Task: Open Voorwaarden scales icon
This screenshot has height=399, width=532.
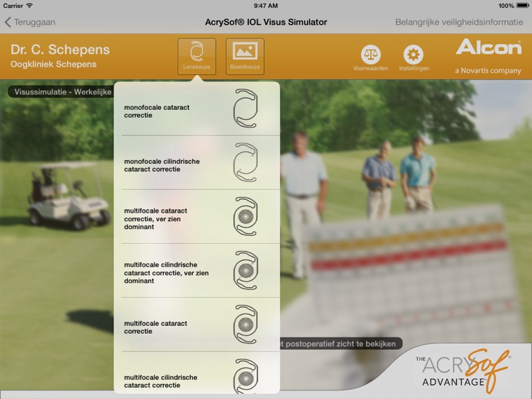Action: click(x=370, y=58)
